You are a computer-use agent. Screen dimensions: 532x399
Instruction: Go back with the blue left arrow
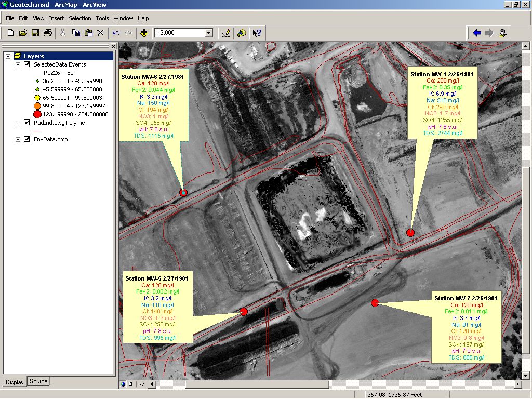click(x=477, y=33)
